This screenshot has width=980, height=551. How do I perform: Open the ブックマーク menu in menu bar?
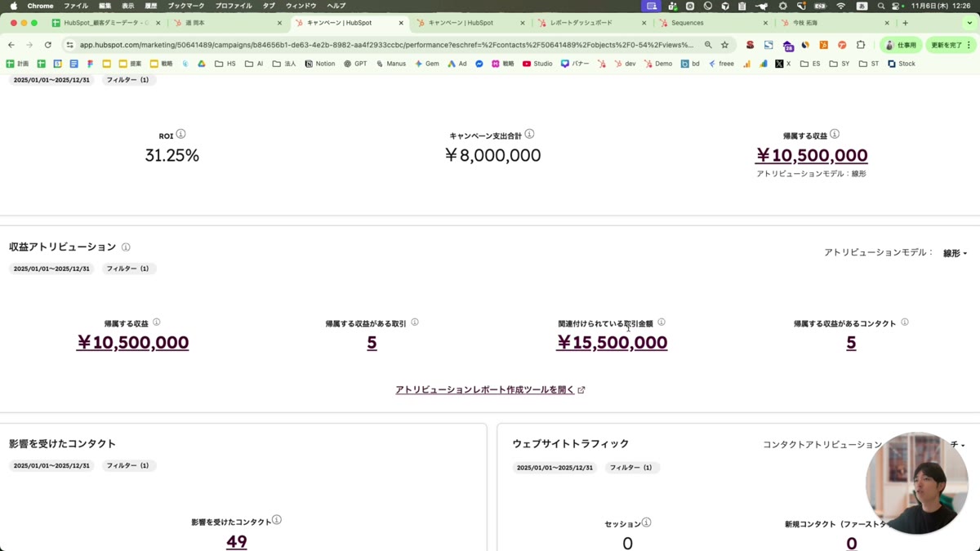(185, 6)
